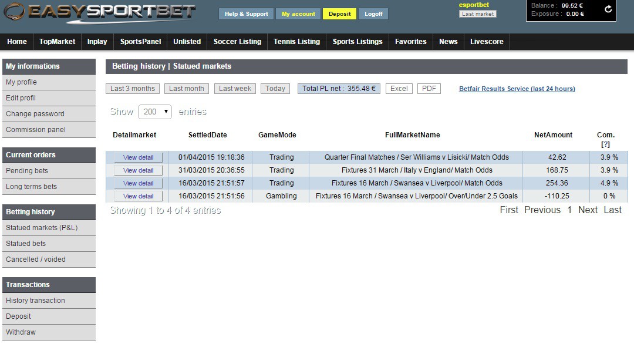Click the Total PL net 355.48 € box
Image resolution: width=634 pixels, height=364 pixels.
pyautogui.click(x=339, y=89)
